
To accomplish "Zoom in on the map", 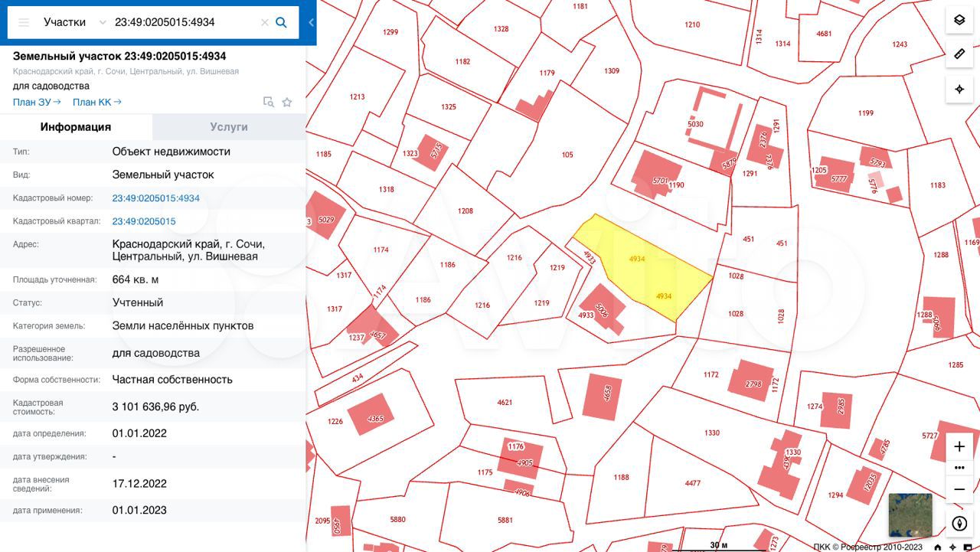I will pyautogui.click(x=959, y=446).
